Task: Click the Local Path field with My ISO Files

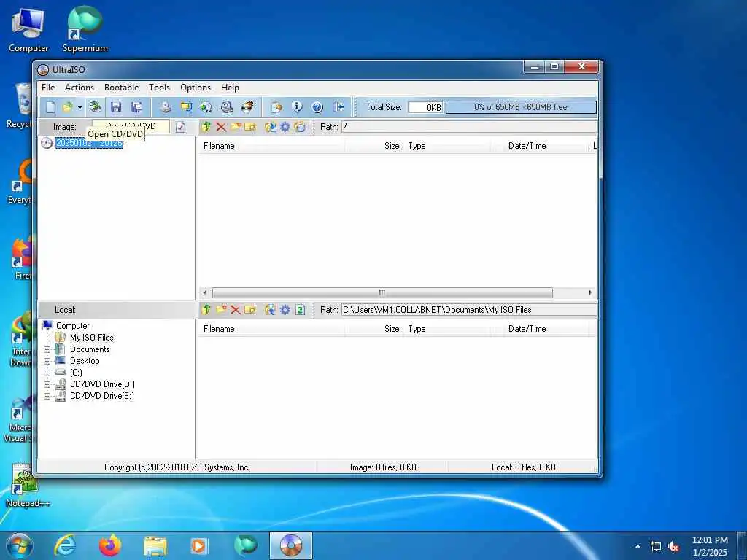Action: tap(469, 309)
